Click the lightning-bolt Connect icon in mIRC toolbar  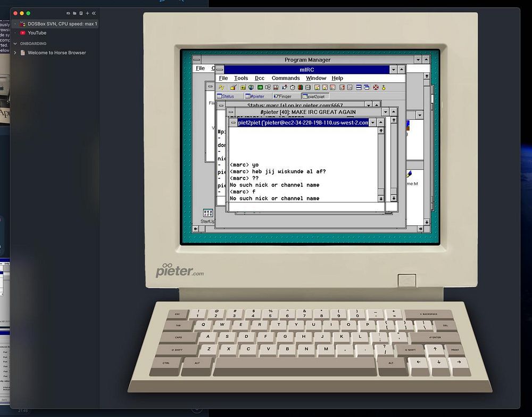[221, 87]
